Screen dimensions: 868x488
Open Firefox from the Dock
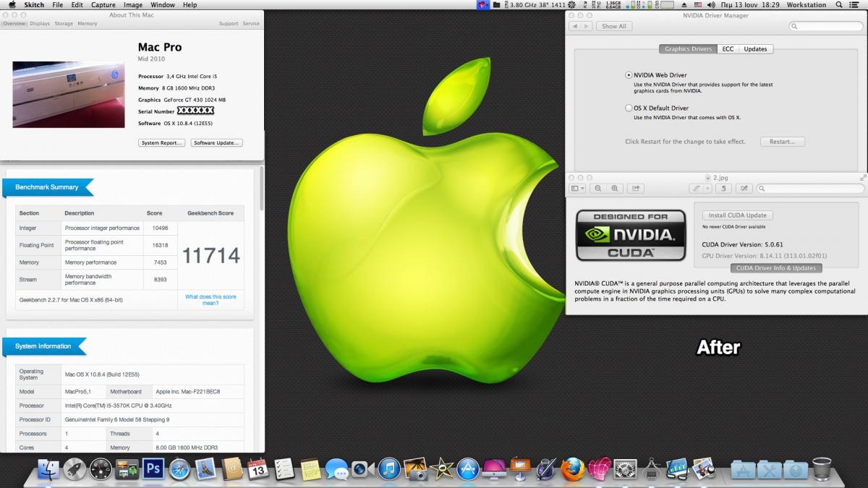coord(572,470)
